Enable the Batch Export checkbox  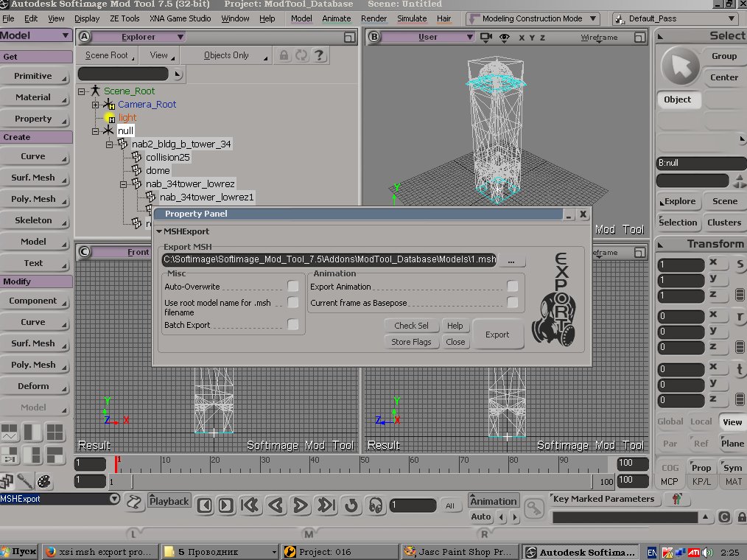coord(293,324)
